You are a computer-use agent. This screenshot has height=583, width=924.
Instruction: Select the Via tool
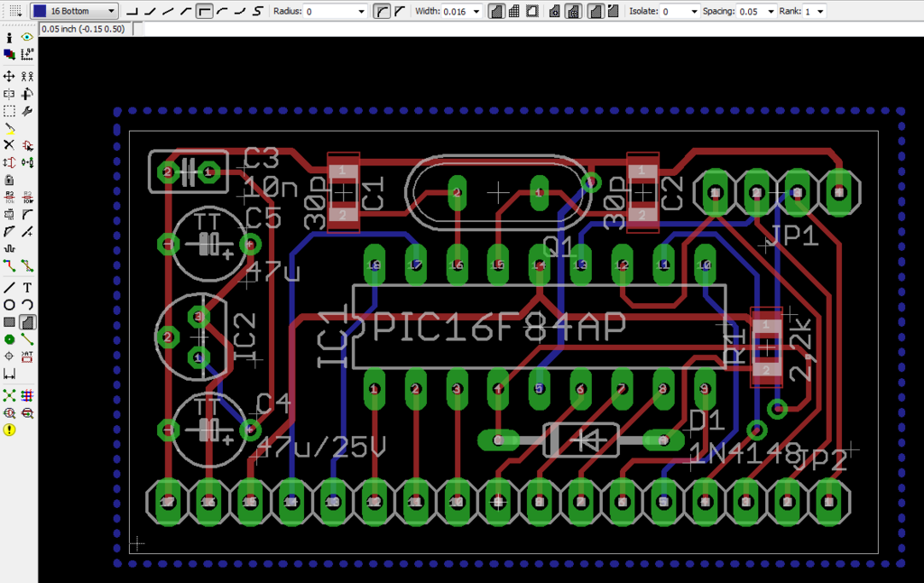tap(9, 339)
